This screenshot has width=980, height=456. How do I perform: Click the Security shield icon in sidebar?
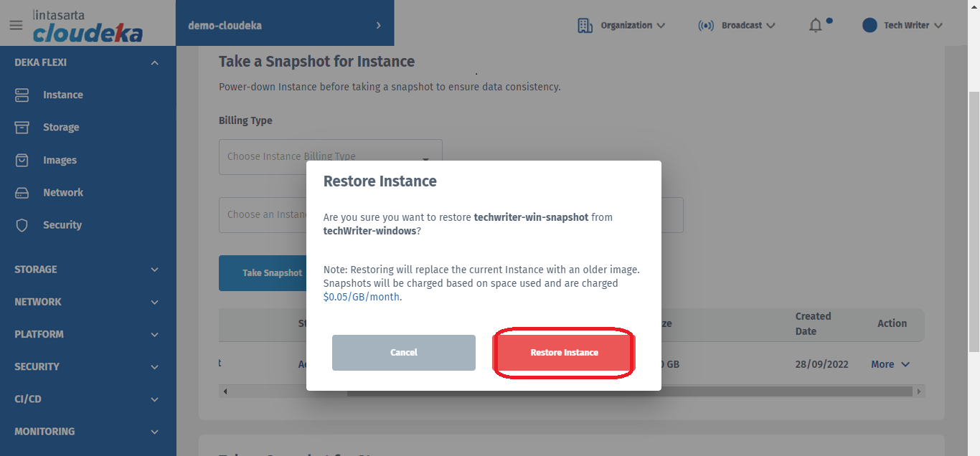tap(22, 225)
